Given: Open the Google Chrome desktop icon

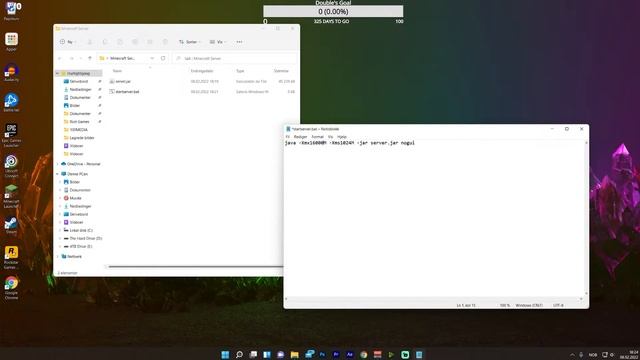Looking at the screenshot, I should click(x=11, y=288).
